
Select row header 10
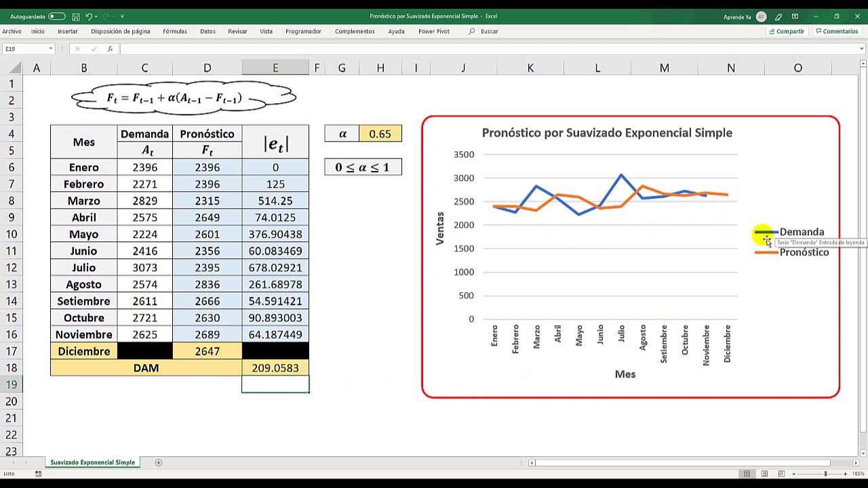12,234
